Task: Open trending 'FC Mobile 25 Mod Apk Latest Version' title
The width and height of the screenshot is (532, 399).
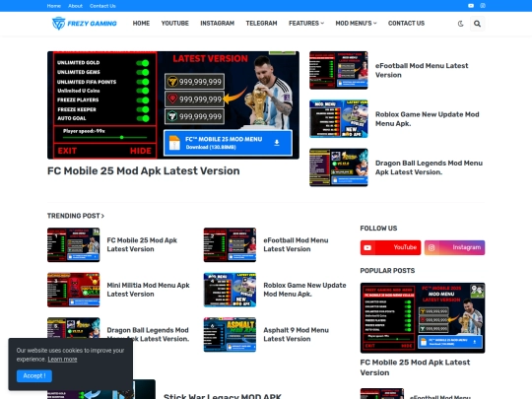Action: [x=142, y=244]
